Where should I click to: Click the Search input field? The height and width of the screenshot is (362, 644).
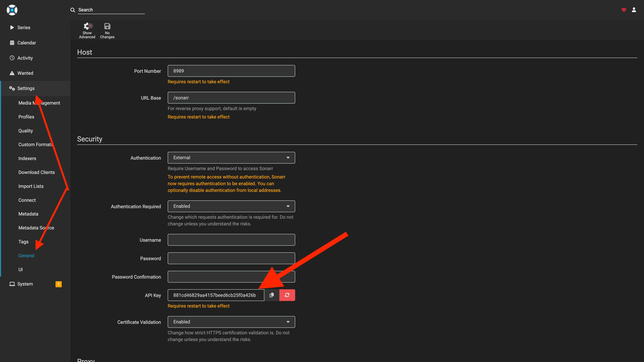[x=111, y=10]
